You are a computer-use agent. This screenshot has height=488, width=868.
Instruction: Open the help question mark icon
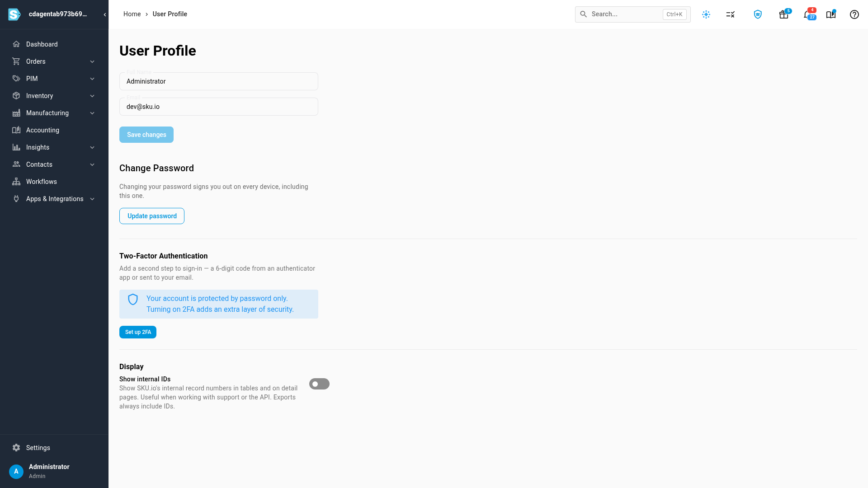[854, 14]
